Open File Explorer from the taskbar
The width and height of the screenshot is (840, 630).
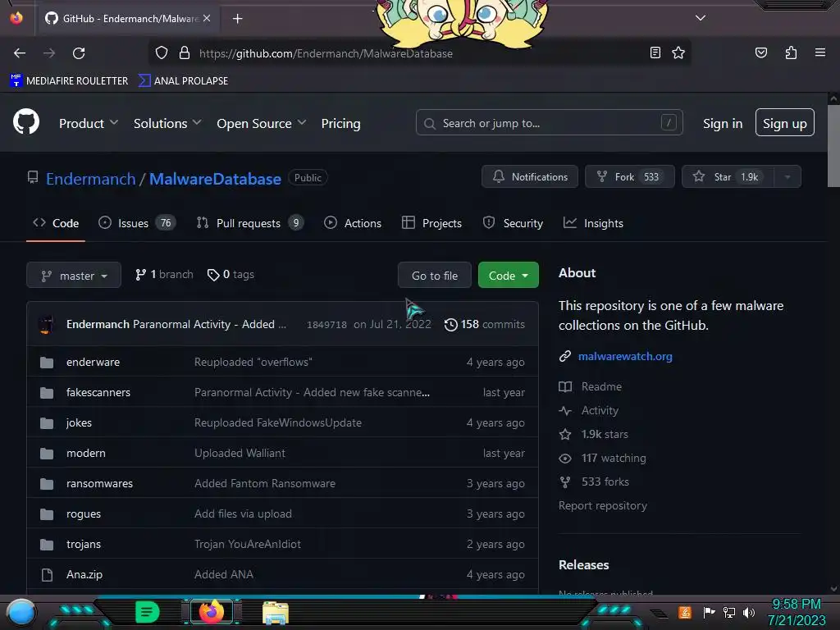276,612
